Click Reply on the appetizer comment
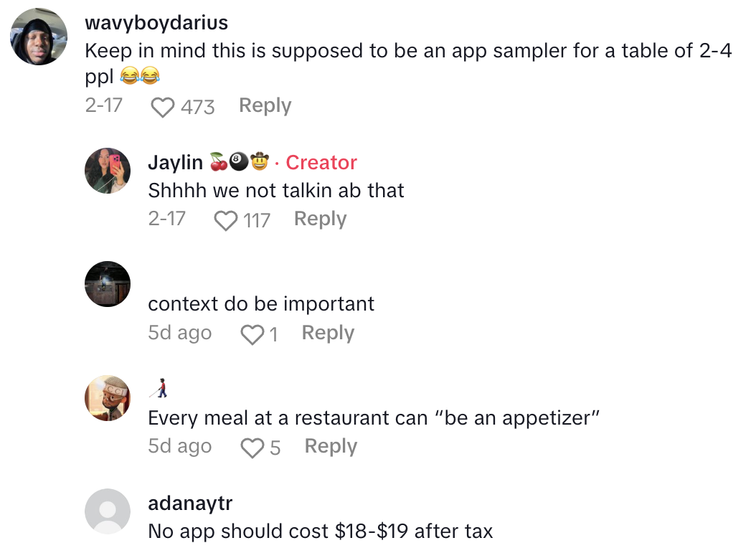 pos(331,446)
